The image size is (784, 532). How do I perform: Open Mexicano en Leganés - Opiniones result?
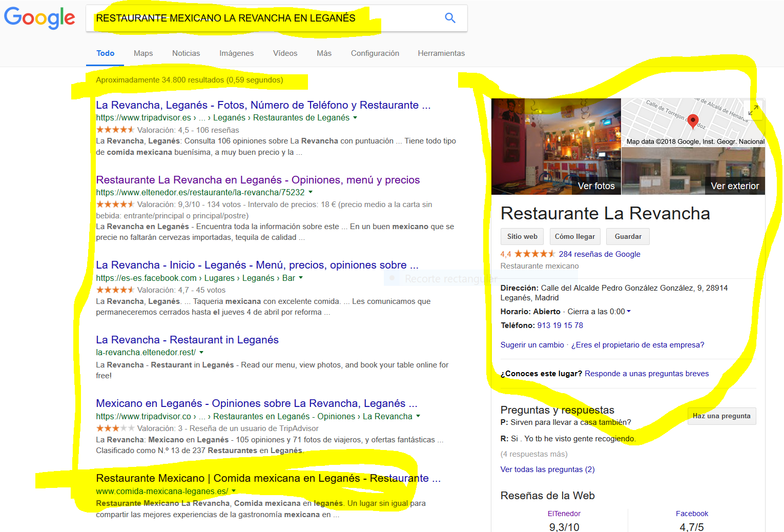(257, 403)
